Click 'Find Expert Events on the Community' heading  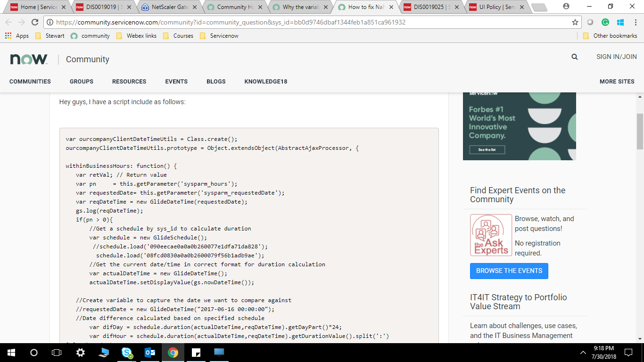pos(518,195)
